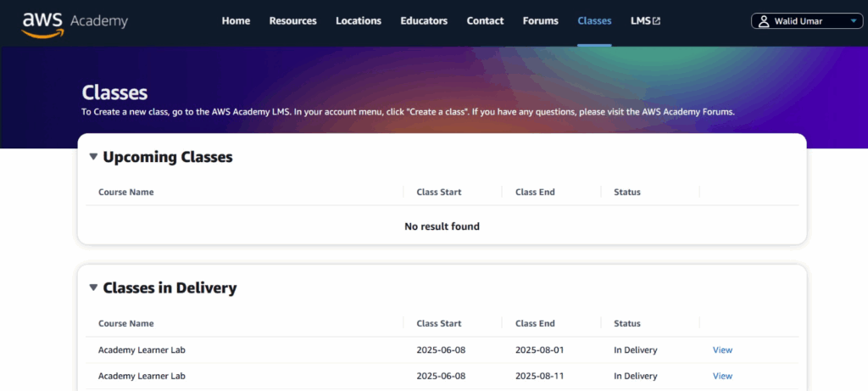Collapse the Classes in Delivery section
The width and height of the screenshot is (868, 391).
(x=93, y=288)
